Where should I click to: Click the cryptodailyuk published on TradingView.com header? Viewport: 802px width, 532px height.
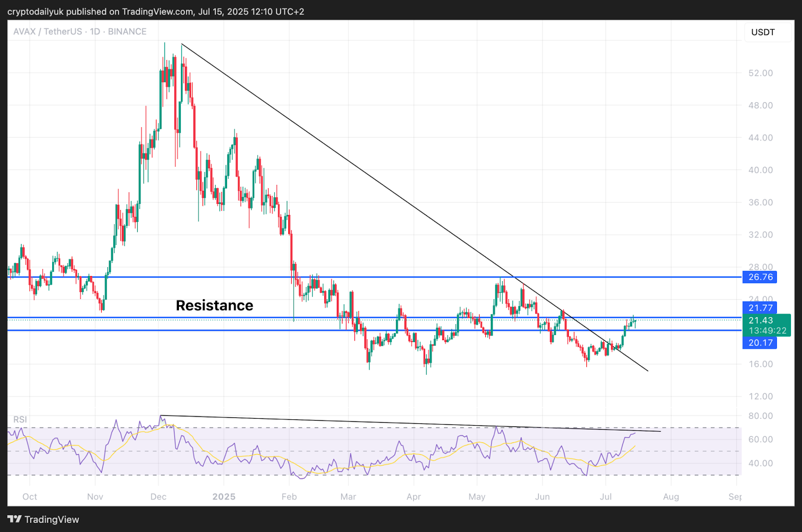155,12
